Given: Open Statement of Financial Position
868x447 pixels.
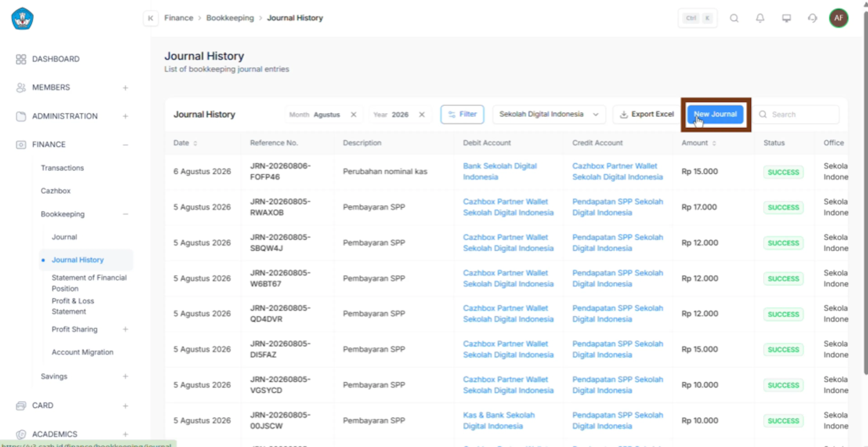Looking at the screenshot, I should (x=89, y=283).
